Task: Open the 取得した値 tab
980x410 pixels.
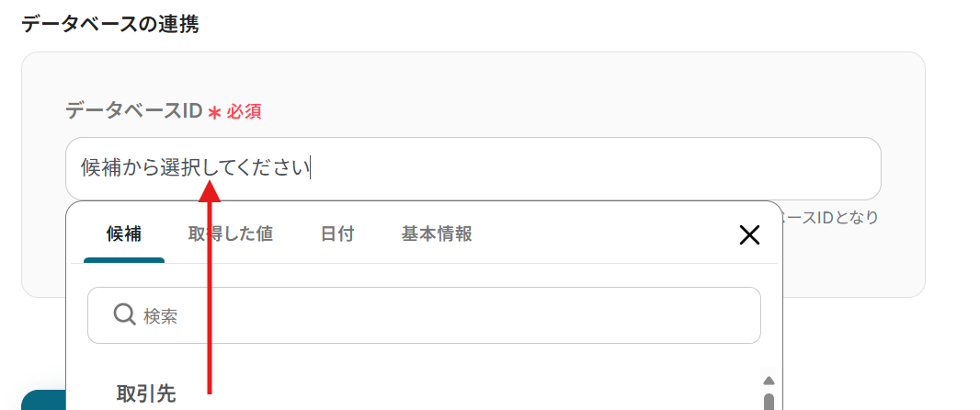Action: (230, 233)
